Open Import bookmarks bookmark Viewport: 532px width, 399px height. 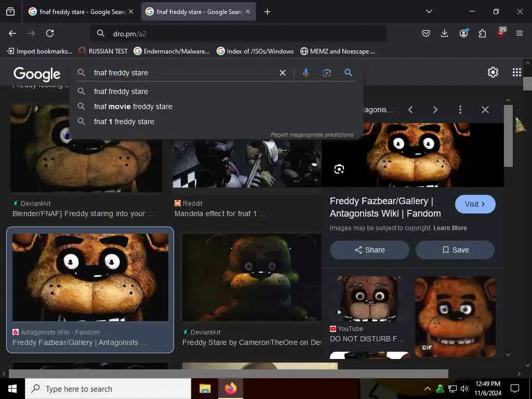pos(39,51)
